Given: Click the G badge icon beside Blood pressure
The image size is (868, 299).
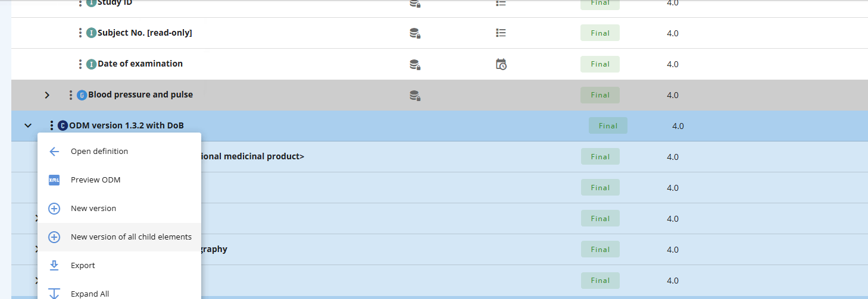Looking at the screenshot, I should pyautogui.click(x=82, y=95).
